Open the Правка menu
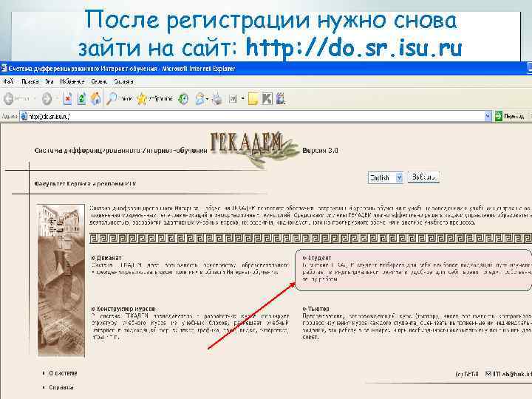Screen dimensions: 532x399 coord(30,81)
